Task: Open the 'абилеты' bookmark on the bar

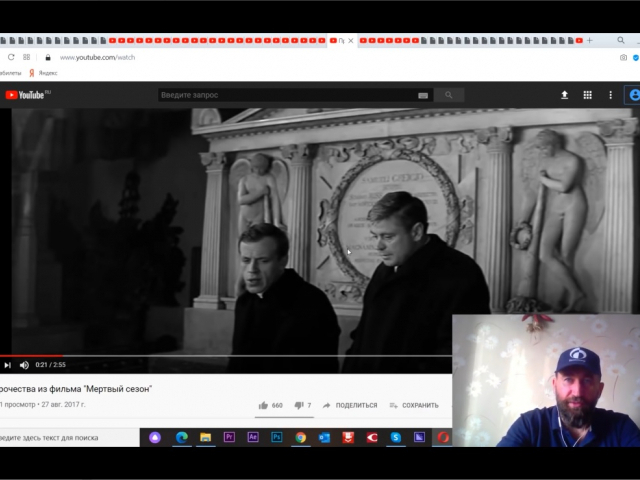Action: coord(10,73)
